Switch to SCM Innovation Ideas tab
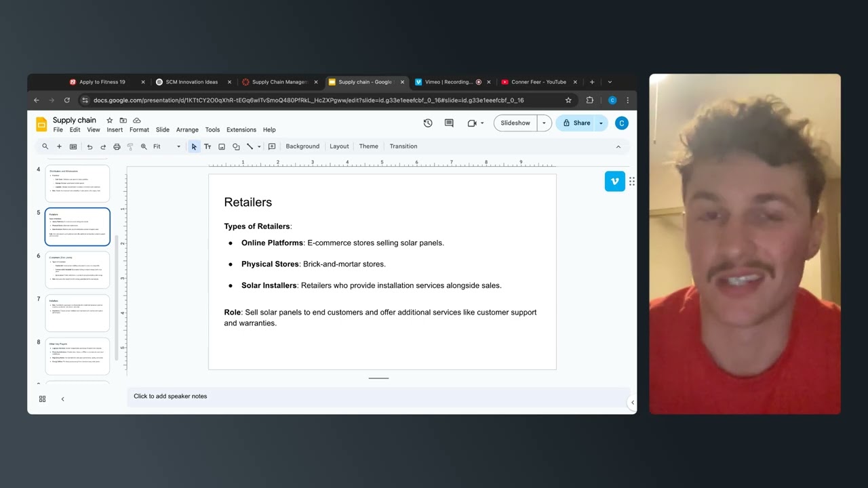Image resolution: width=868 pixels, height=488 pixels. (193, 82)
